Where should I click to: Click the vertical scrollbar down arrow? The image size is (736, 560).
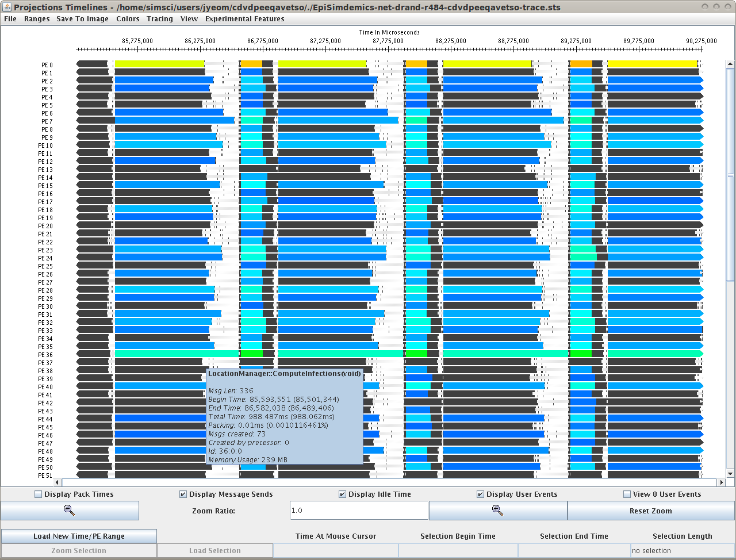pyautogui.click(x=730, y=474)
